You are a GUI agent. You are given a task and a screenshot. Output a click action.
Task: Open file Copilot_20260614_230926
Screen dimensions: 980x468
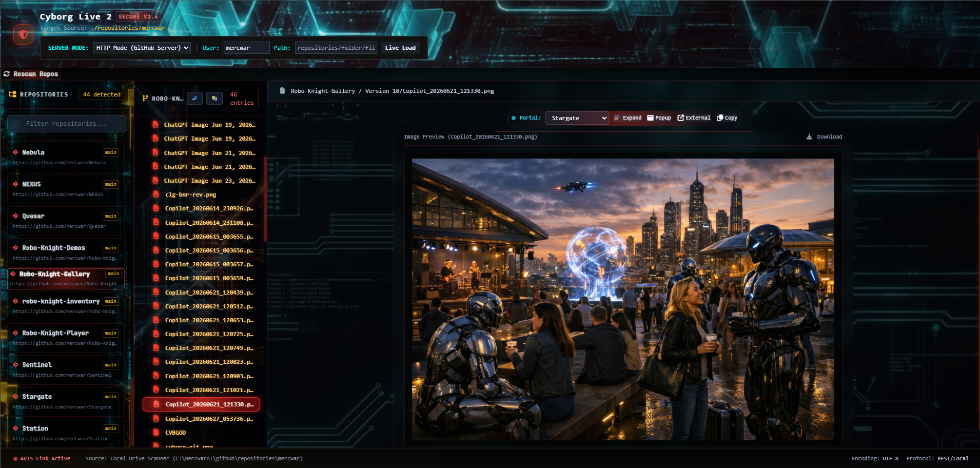[x=202, y=208]
